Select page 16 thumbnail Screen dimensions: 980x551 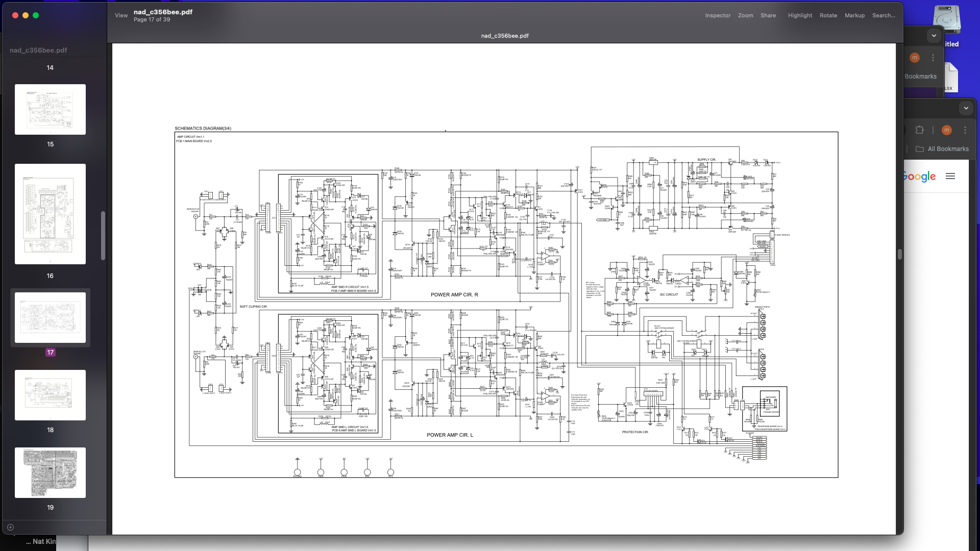tap(50, 214)
